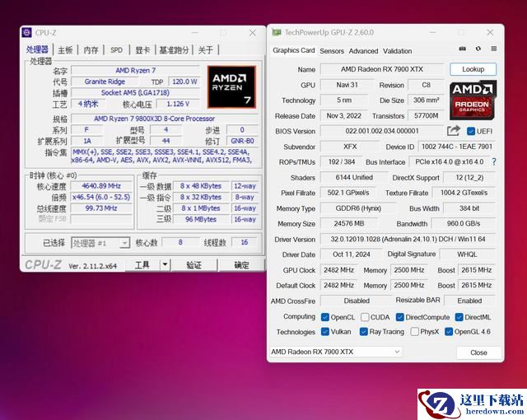The width and height of the screenshot is (527, 420).
Task: Click the GPU Name field
Action: [382, 69]
